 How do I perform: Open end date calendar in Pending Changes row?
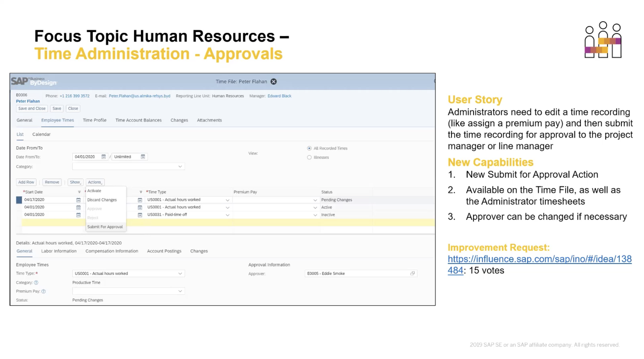140,200
